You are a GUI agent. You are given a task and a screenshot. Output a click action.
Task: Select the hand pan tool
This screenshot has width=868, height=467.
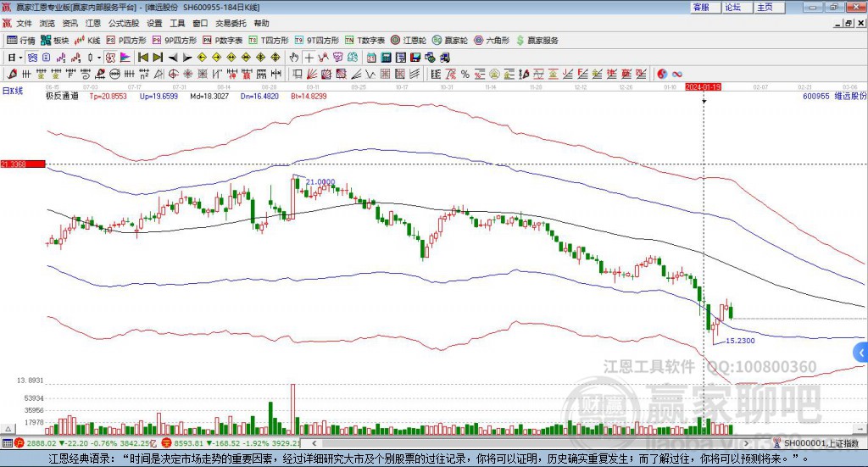pyautogui.click(x=294, y=58)
